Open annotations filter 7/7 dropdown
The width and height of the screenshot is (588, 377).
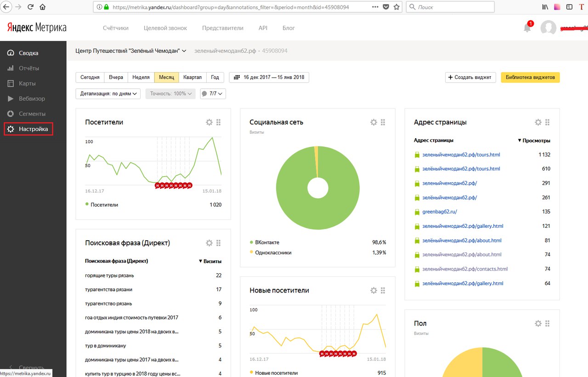click(213, 94)
